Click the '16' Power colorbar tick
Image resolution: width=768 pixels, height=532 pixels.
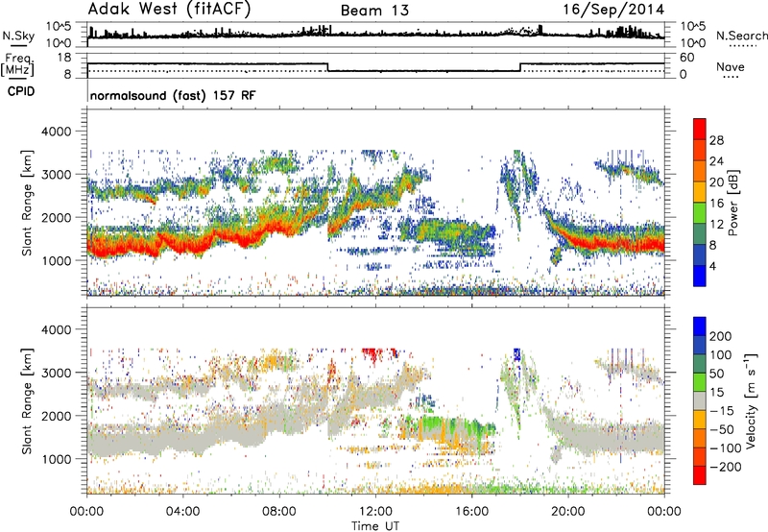[x=716, y=203]
